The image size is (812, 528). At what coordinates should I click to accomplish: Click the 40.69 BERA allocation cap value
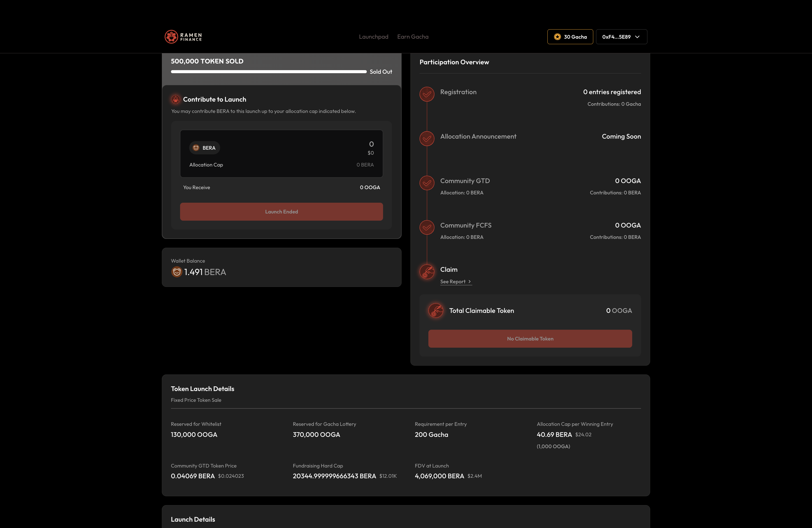554,435
